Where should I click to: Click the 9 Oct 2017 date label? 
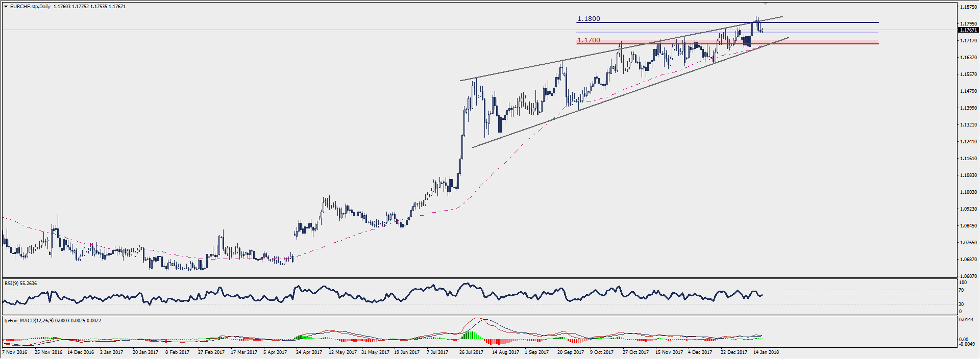(x=602, y=352)
